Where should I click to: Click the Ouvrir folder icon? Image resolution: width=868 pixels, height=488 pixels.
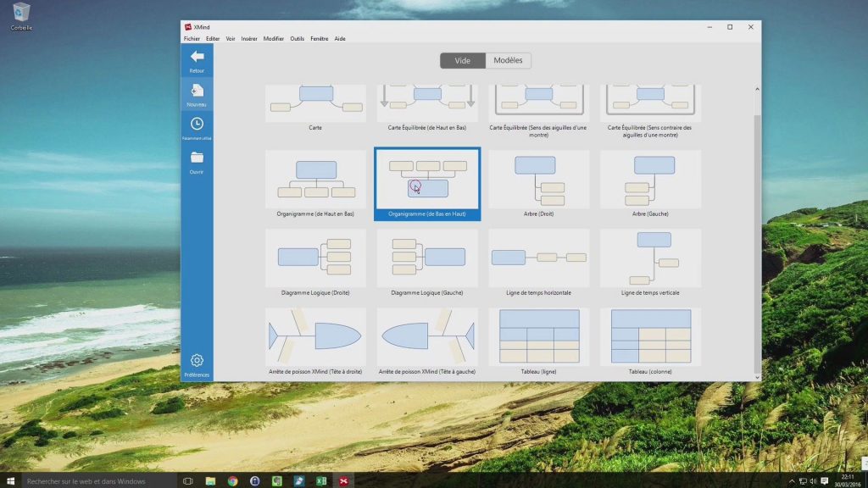[x=197, y=158]
